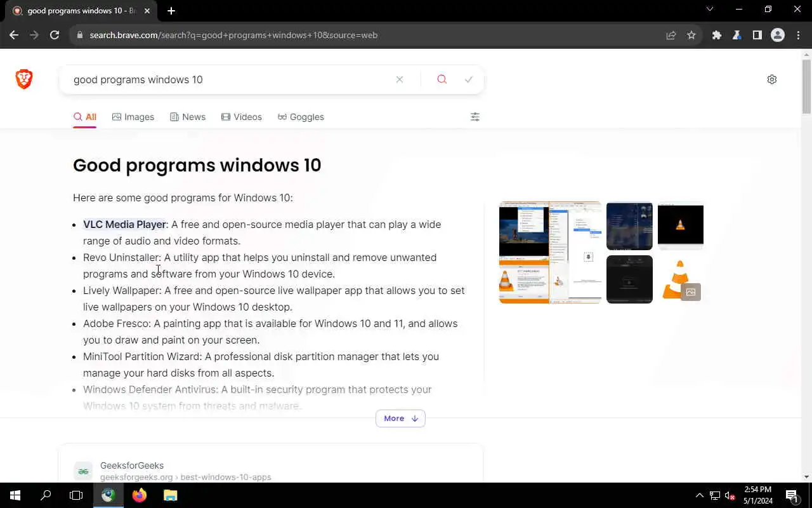Switch to the Images tab
Screen dimensions: 812x508
133,117
